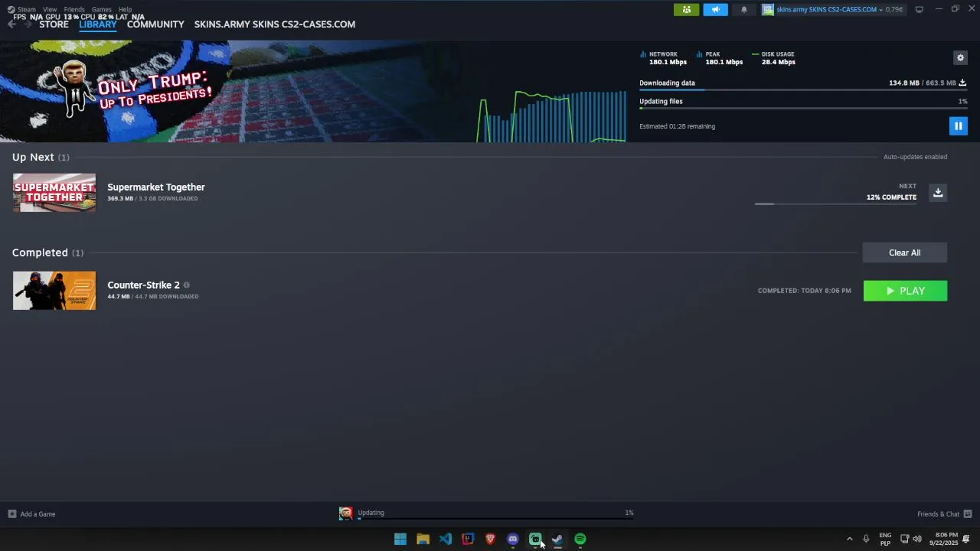
Task: Click ENG PLP language indicator
Action: pyautogui.click(x=885, y=539)
